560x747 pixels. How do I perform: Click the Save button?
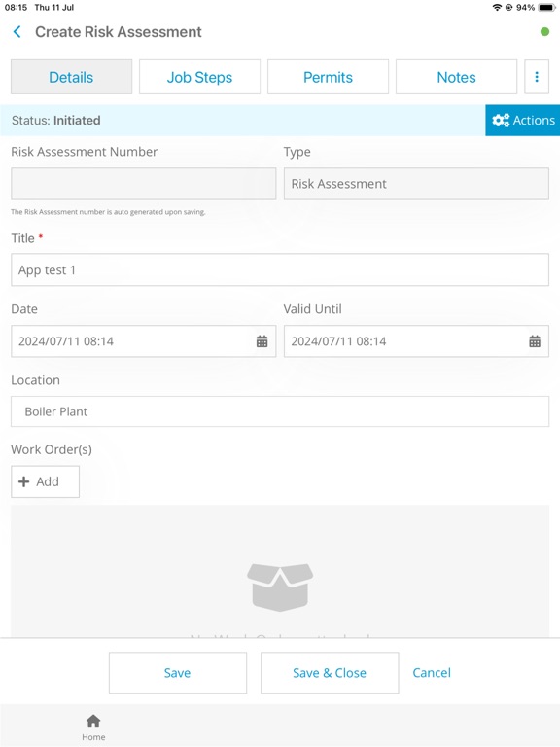pos(178,673)
